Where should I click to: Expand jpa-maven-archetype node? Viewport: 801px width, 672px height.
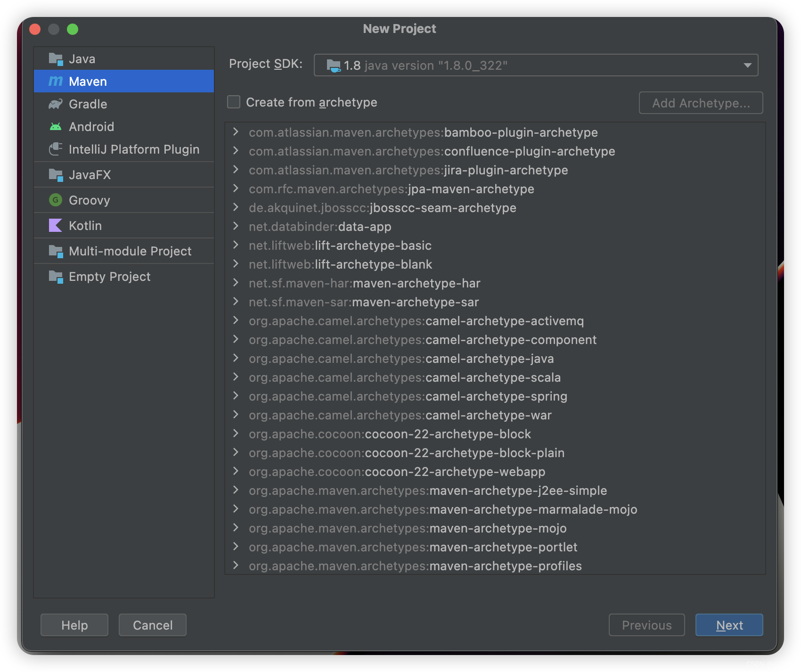pos(236,188)
